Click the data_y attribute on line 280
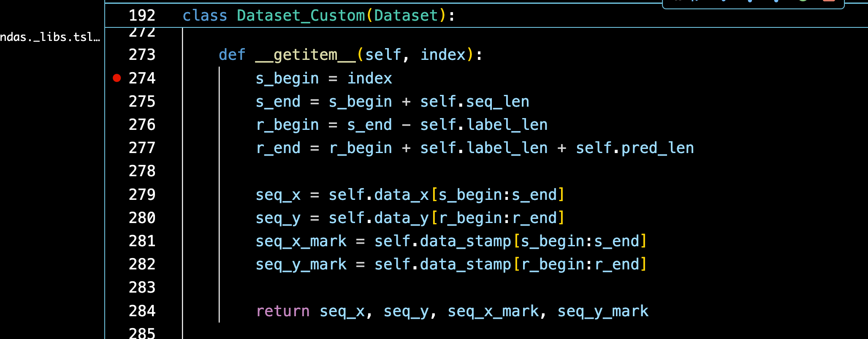Screen dimensions: 868x339 tap(401, 218)
